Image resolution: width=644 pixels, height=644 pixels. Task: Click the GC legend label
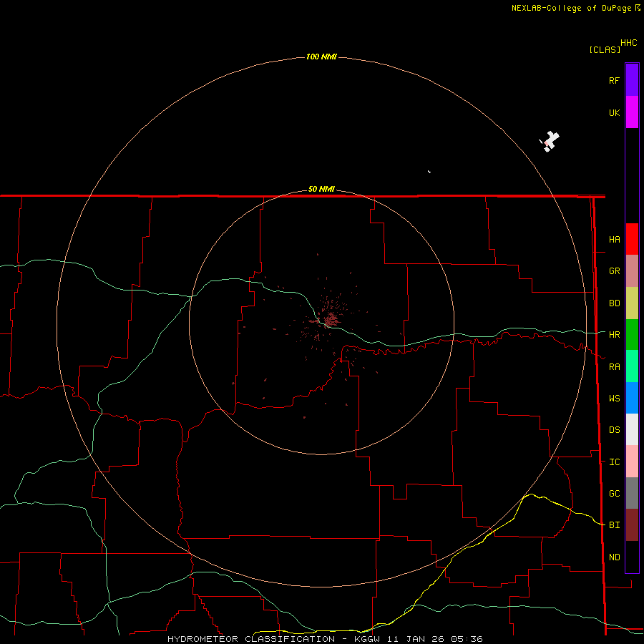(x=615, y=494)
